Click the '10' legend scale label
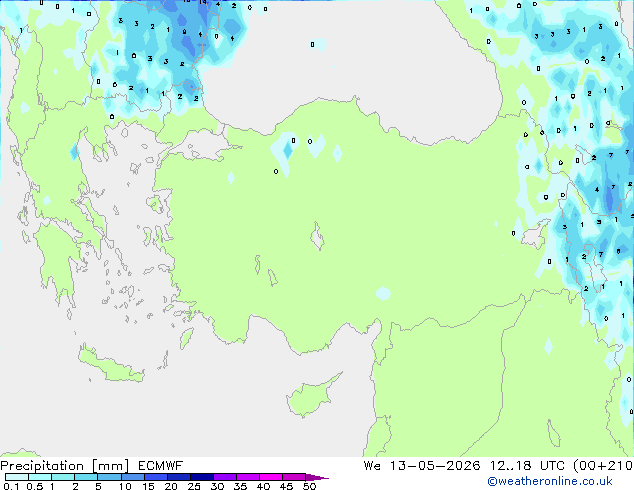Screen dimensions: 634x490 tap(125, 486)
